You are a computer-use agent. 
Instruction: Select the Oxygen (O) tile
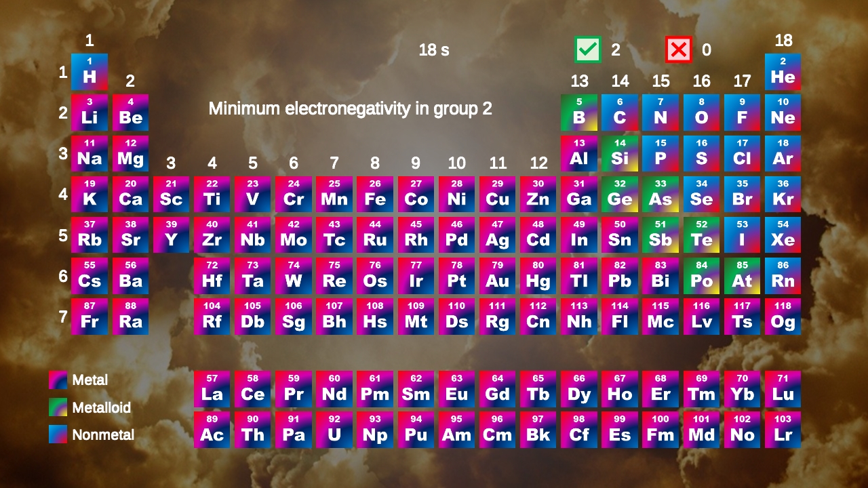click(701, 113)
